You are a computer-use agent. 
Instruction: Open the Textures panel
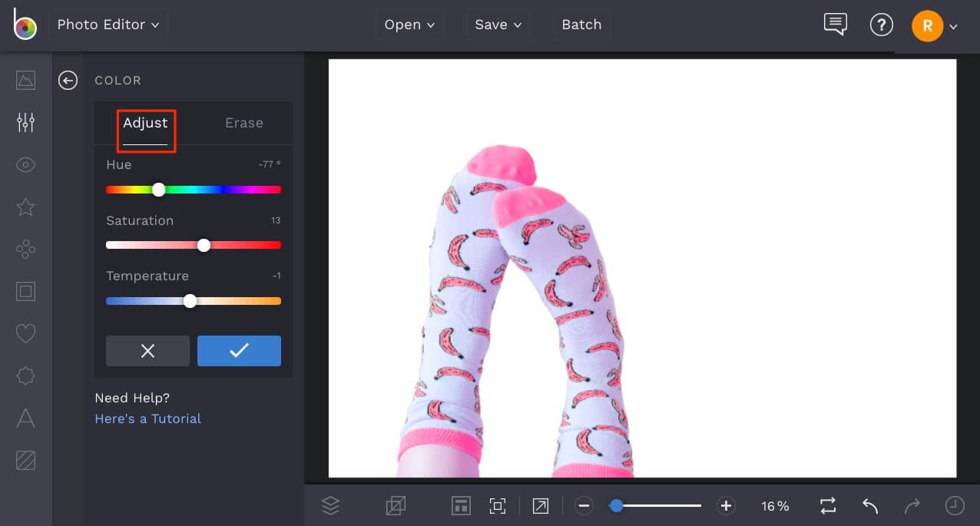point(25,460)
